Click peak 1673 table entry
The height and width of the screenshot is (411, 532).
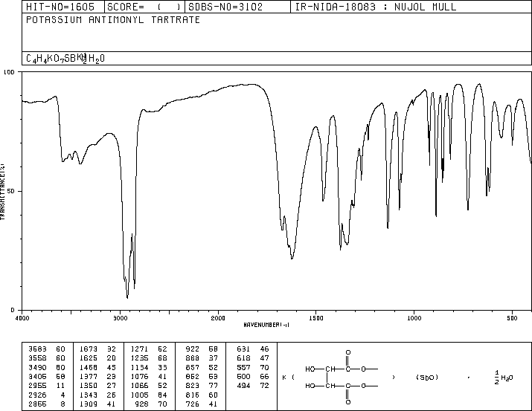click(x=97, y=349)
